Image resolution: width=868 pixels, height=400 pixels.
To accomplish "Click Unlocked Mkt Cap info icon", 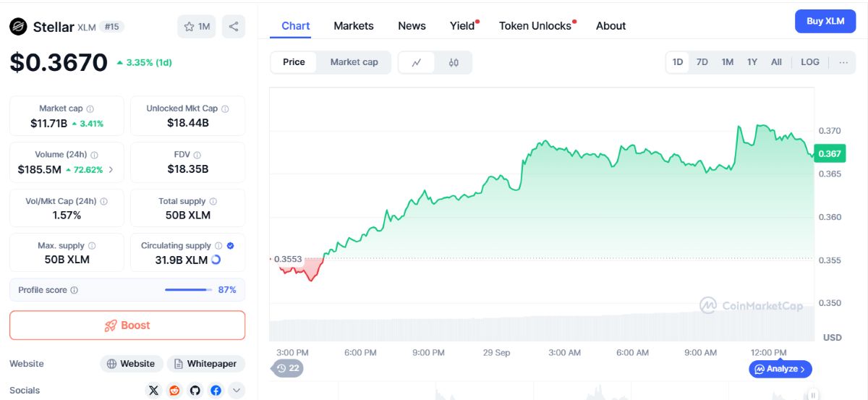I will click(x=225, y=108).
